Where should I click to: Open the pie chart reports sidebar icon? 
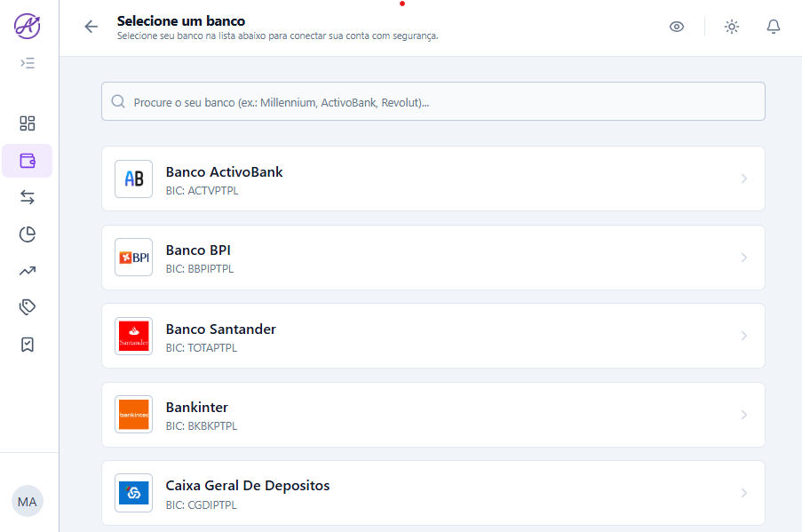(x=27, y=234)
